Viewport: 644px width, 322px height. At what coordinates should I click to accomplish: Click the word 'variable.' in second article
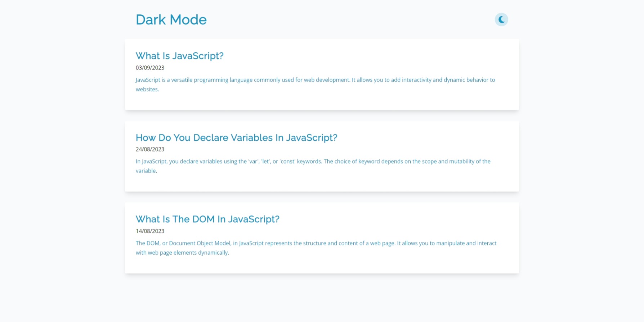coord(146,171)
